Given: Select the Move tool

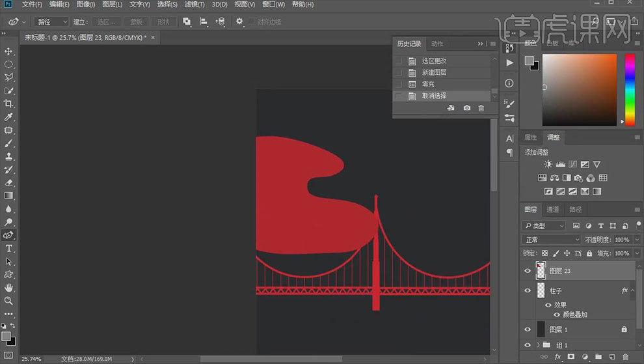Looking at the screenshot, I should tap(8, 51).
